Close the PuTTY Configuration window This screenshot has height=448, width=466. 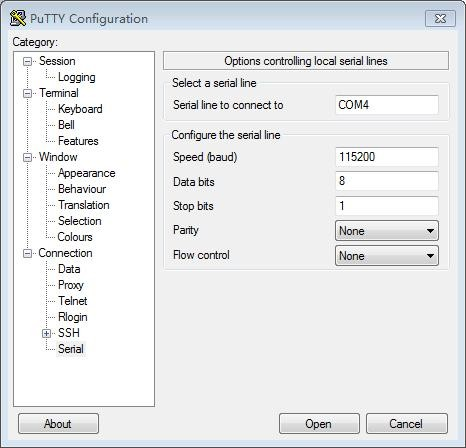(440, 19)
